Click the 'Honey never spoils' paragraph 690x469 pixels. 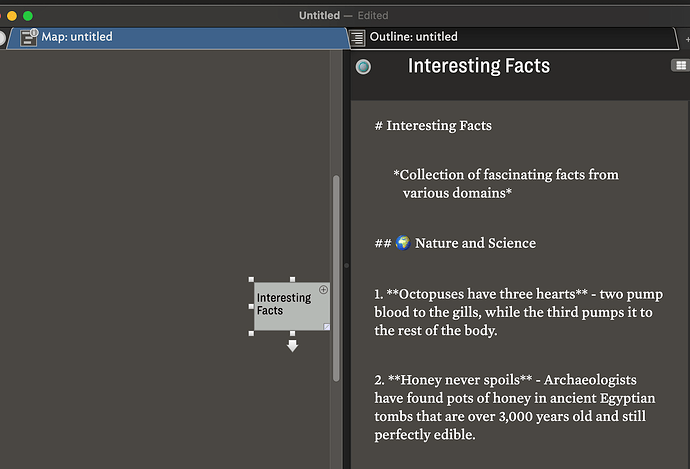click(x=514, y=407)
